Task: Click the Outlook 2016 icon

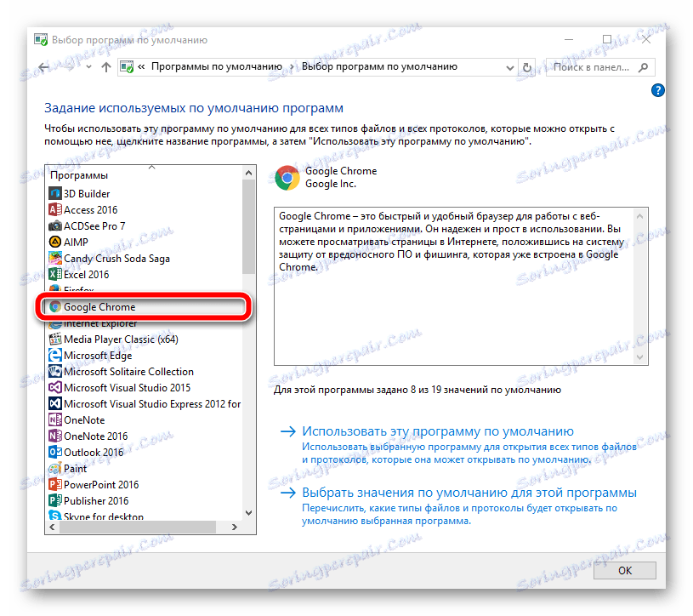Action: pyautogui.click(x=54, y=452)
